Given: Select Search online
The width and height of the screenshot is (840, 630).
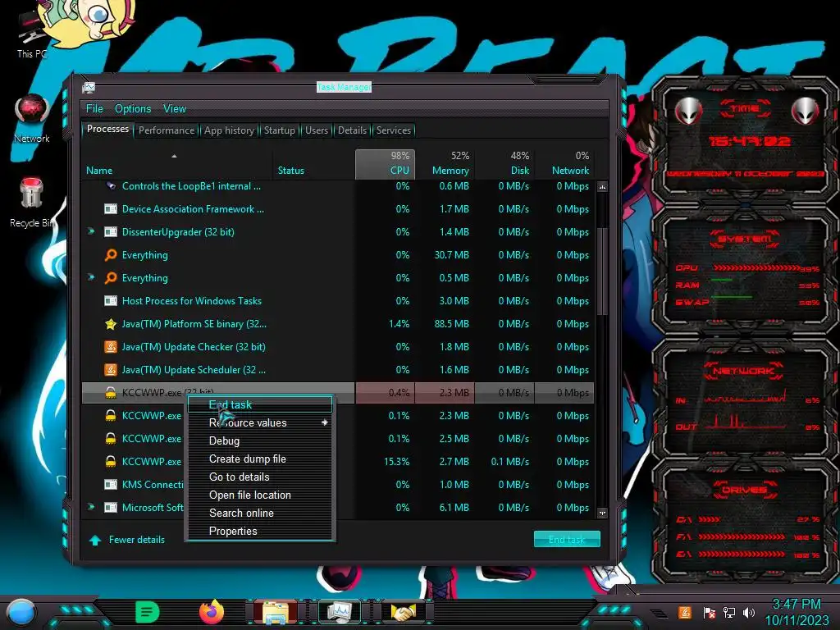Looking at the screenshot, I should pos(260,514).
